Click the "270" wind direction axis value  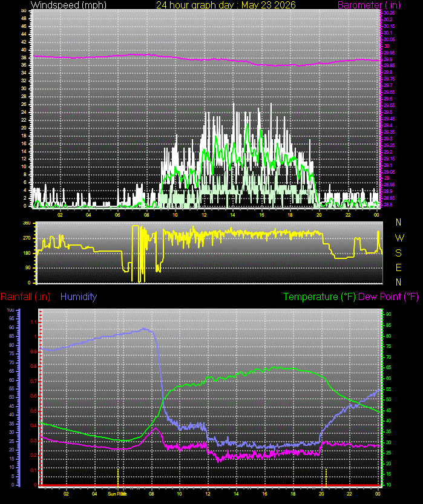(x=27, y=238)
